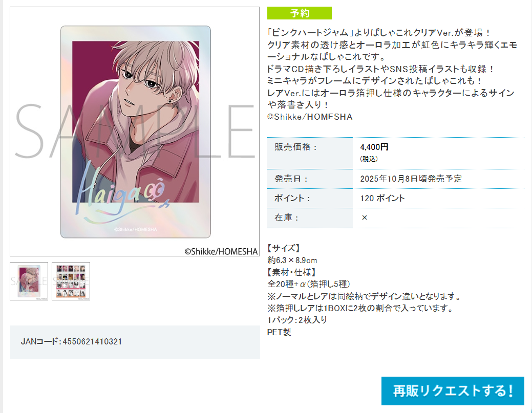Click the 販売価格 row label

coord(295,147)
